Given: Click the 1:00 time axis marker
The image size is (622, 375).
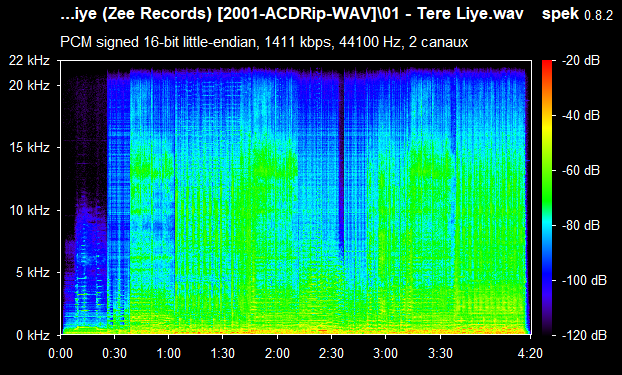Looking at the screenshot, I should (168, 353).
